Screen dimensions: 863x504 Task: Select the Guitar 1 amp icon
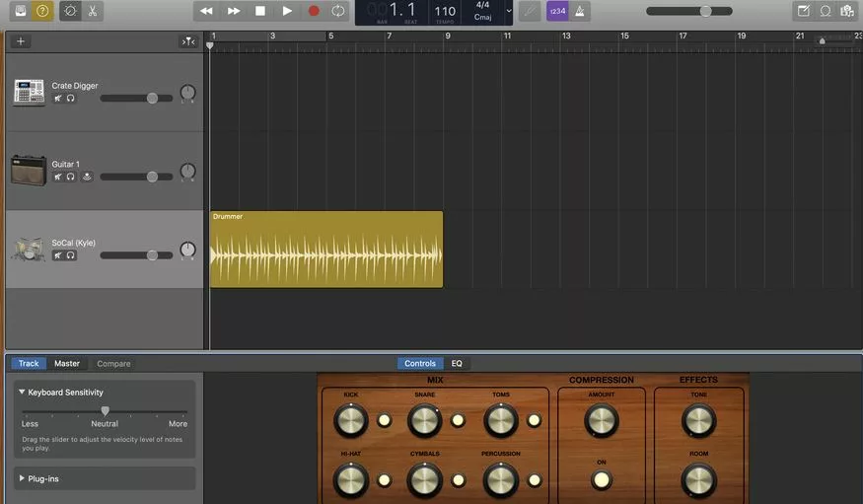pos(29,171)
